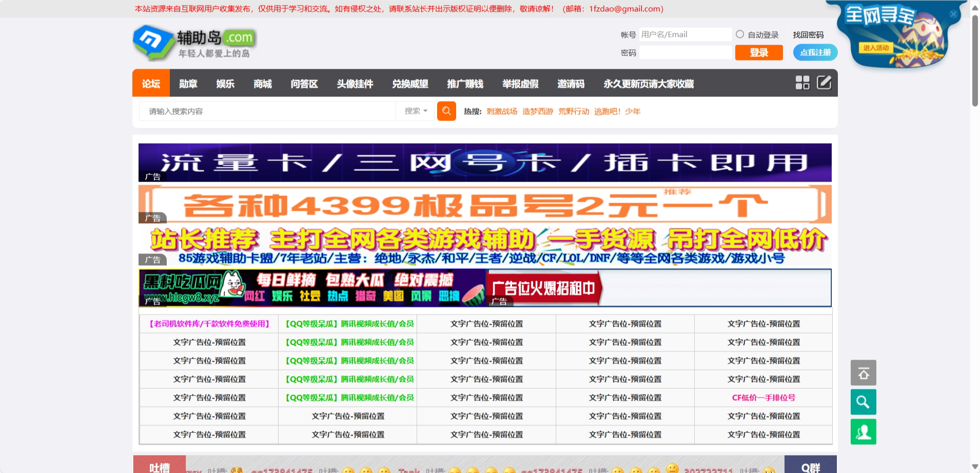Expand the 搜索 type dropdown
The image size is (980, 473).
pos(416,111)
